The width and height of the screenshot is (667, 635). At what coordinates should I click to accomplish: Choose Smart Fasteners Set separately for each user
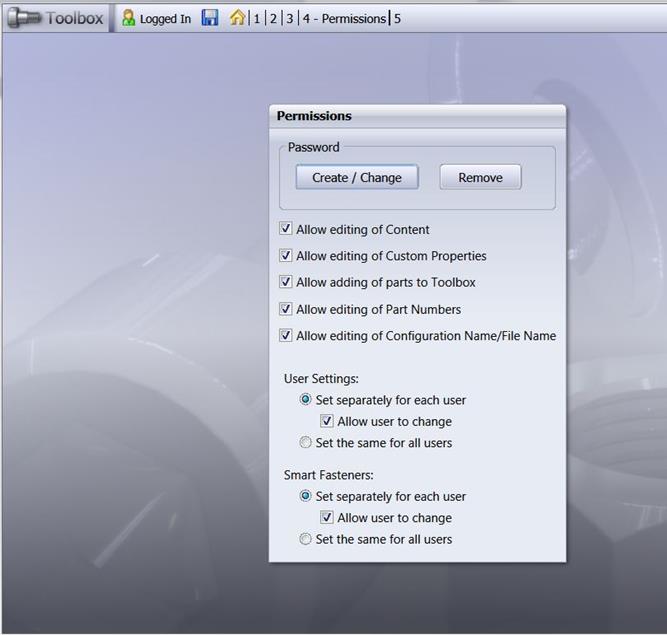coord(306,496)
